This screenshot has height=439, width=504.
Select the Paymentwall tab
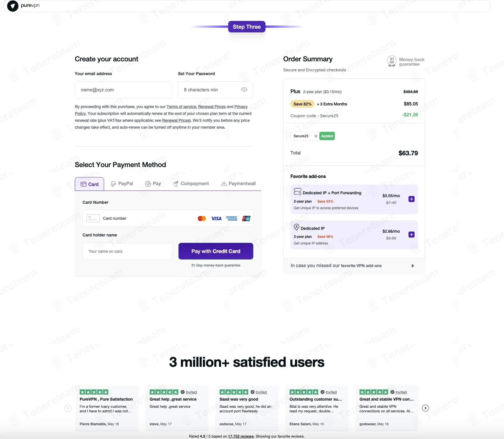(238, 184)
